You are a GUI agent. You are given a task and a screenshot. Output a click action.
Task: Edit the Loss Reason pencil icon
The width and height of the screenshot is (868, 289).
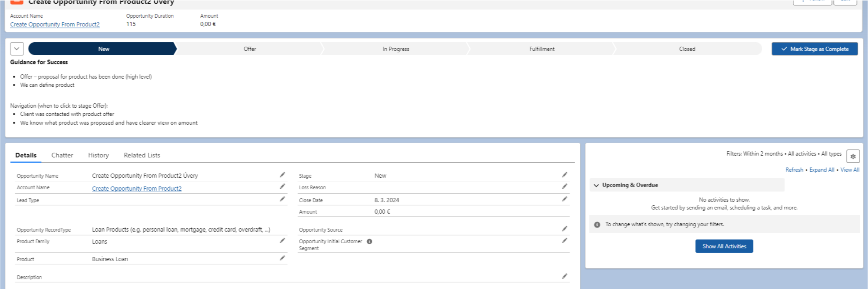(x=565, y=186)
